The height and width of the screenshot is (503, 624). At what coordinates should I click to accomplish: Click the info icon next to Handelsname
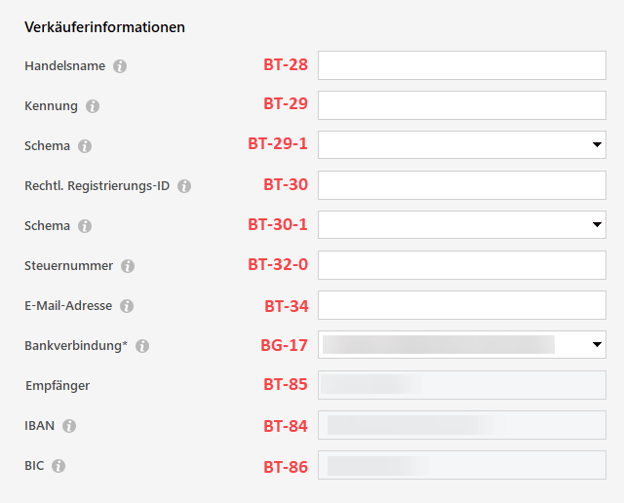(120, 66)
